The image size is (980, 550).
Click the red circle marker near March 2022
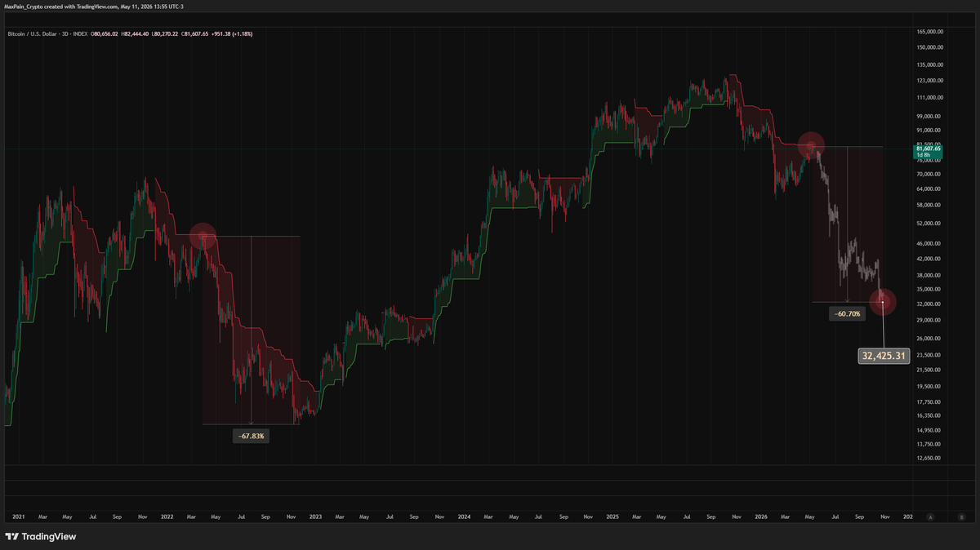tap(203, 236)
